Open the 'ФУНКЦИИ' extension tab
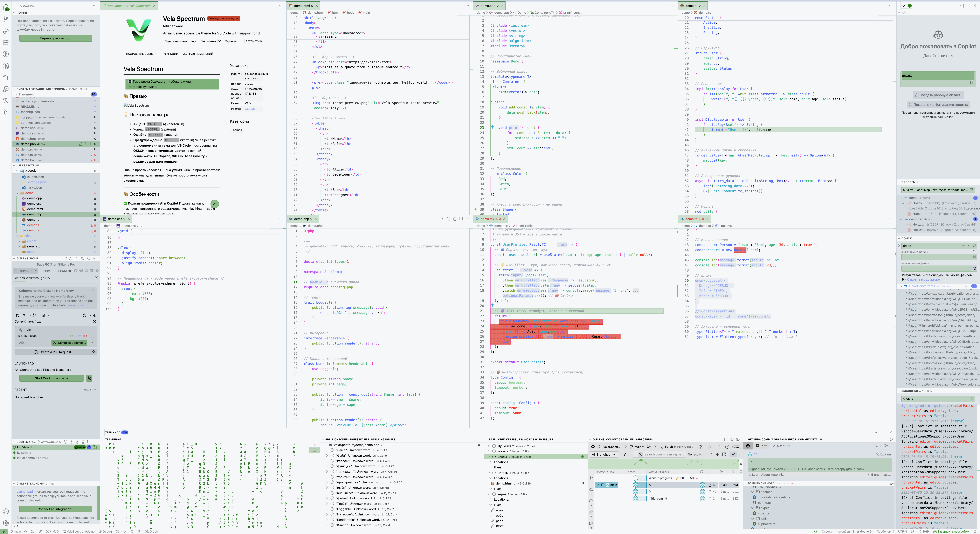This screenshot has height=534, width=980. [171, 54]
